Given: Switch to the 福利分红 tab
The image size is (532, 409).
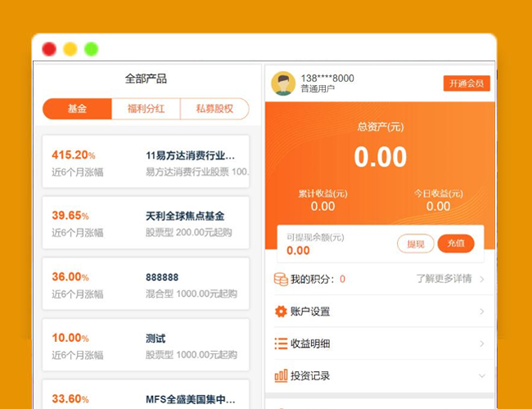Looking at the screenshot, I should [x=146, y=109].
